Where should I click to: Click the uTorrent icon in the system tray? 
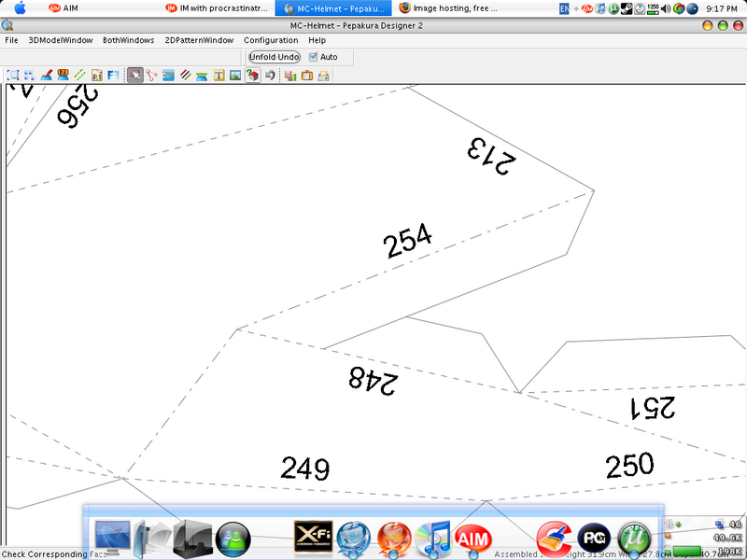pyautogui.click(x=613, y=8)
